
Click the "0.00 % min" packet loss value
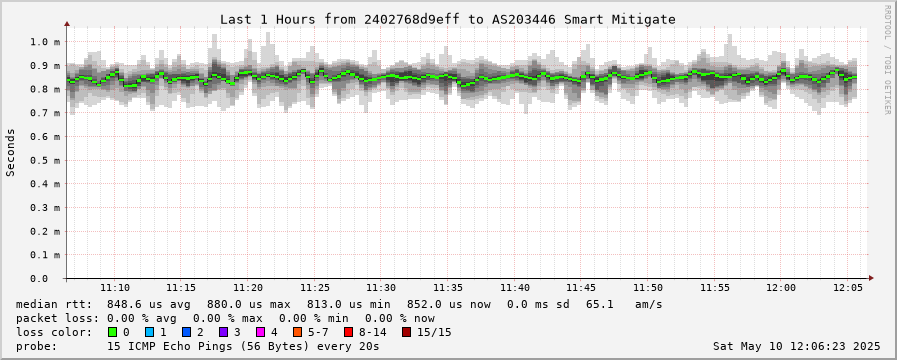[313, 318]
